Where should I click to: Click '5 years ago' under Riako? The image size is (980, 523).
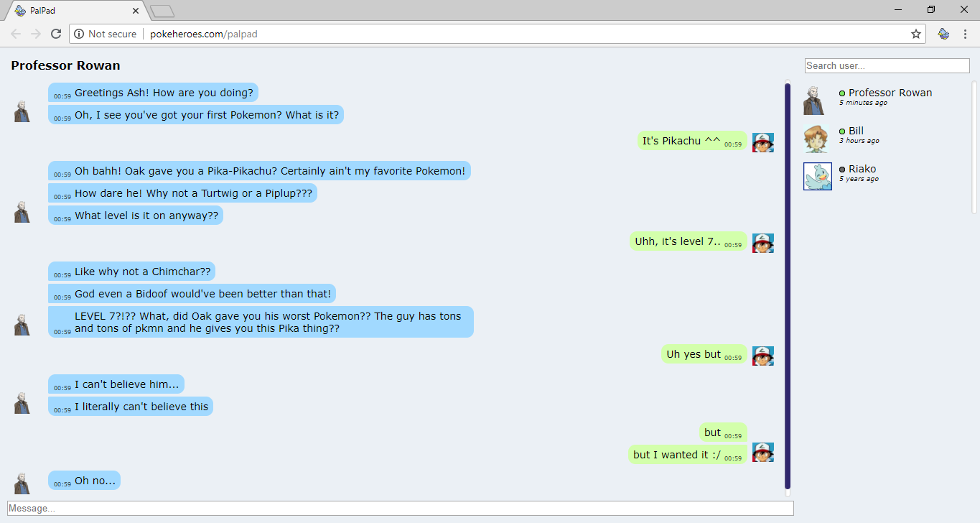point(859,179)
